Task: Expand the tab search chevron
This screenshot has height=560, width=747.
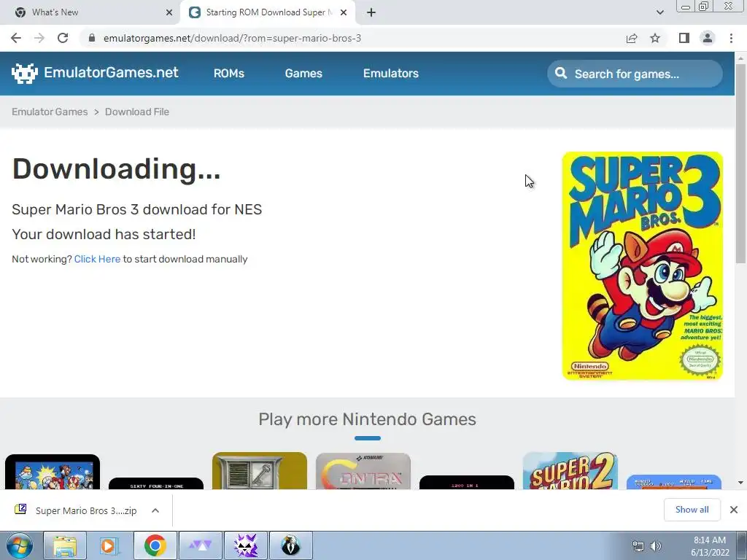Action: point(659,12)
